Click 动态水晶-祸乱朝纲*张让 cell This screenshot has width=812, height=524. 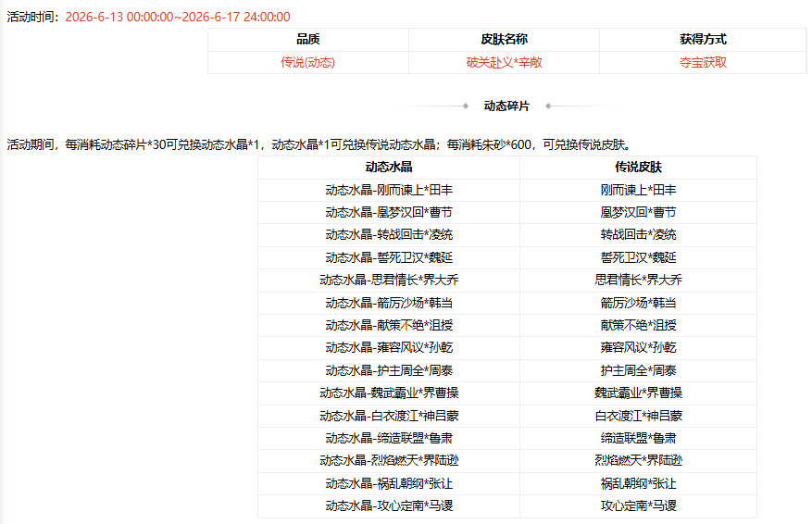point(389,483)
